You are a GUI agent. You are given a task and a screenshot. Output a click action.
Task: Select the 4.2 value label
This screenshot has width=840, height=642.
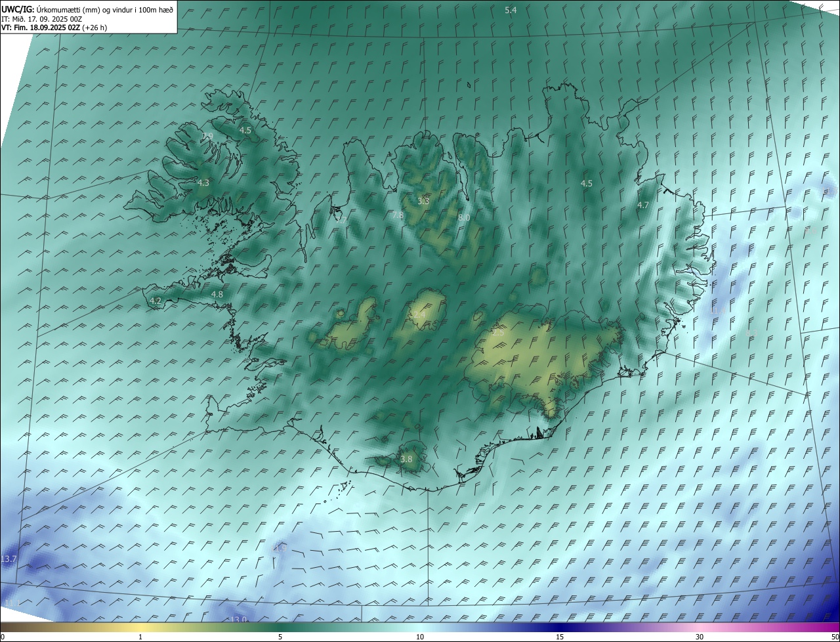coord(156,301)
